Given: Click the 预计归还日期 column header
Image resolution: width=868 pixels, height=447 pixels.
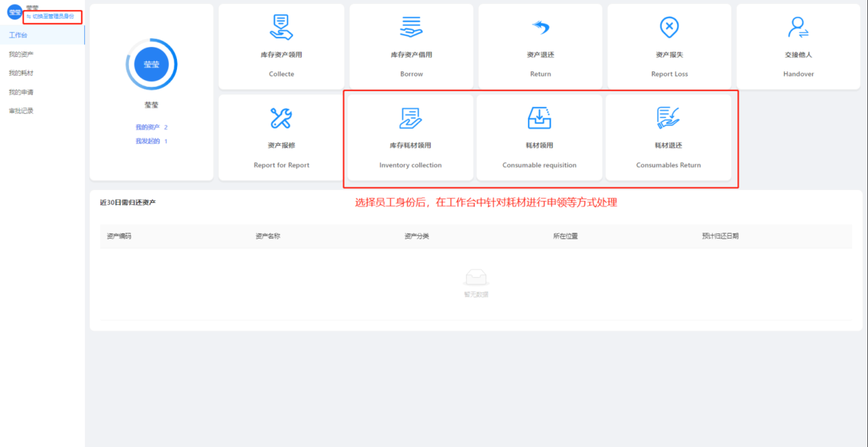Looking at the screenshot, I should coord(720,236).
